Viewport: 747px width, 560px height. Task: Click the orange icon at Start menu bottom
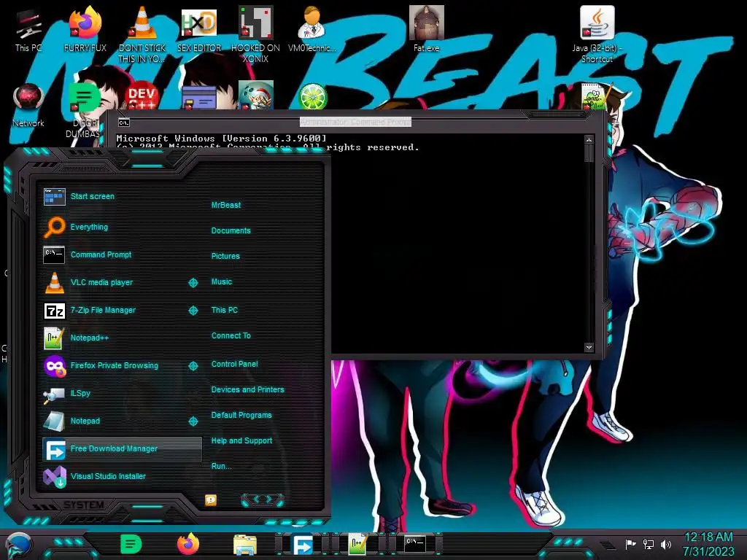[x=211, y=499]
